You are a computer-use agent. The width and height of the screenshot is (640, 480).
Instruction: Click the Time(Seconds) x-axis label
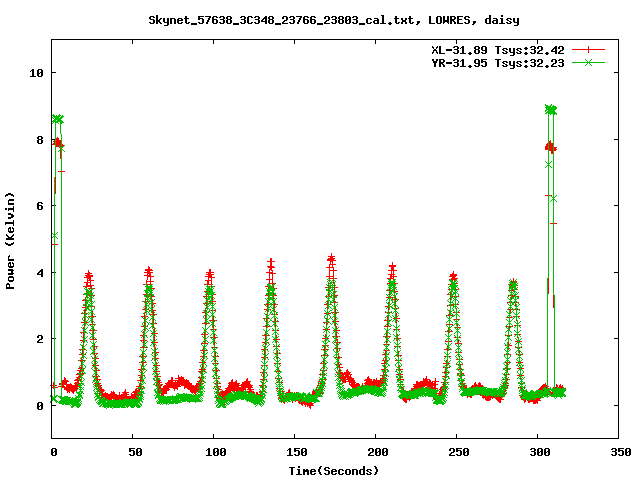(x=333, y=470)
